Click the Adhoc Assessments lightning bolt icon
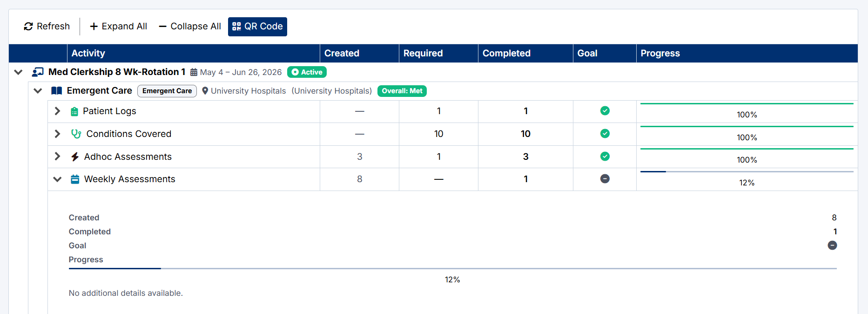The image size is (868, 314). 74,157
